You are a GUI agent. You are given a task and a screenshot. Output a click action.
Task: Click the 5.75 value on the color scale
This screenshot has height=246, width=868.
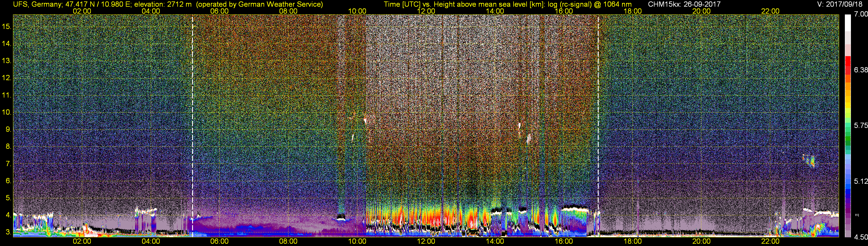pyautogui.click(x=861, y=125)
